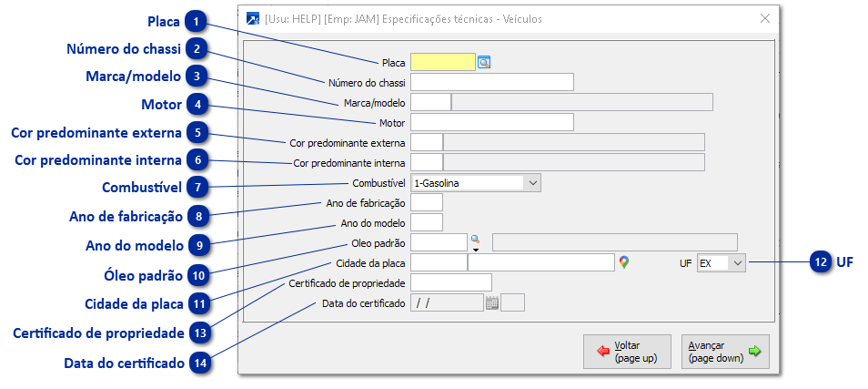Open the map pin icon beside Cidade da placa

(x=624, y=262)
